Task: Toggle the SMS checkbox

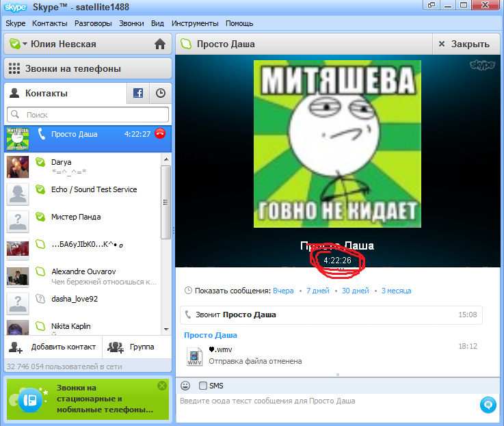Action: point(203,386)
